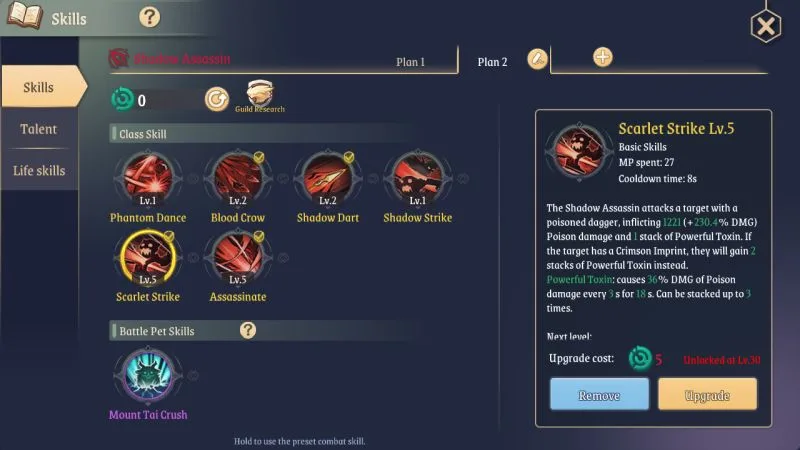The image size is (800, 450).
Task: Toggle the equipped checkmark on Assassinate
Action: tap(259, 236)
